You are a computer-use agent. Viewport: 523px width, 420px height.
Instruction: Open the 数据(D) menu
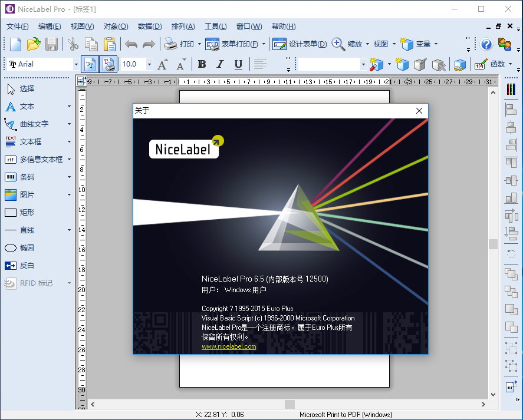point(150,27)
